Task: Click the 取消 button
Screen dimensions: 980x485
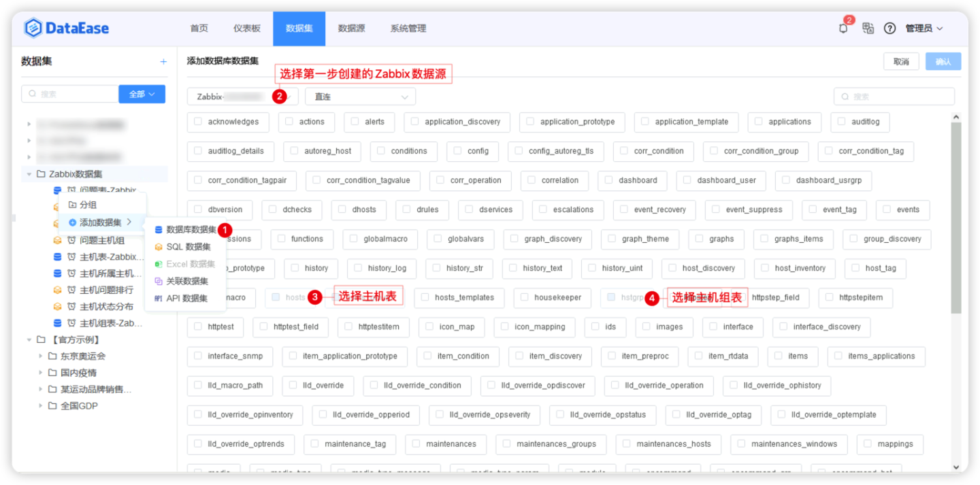Action: tap(901, 61)
